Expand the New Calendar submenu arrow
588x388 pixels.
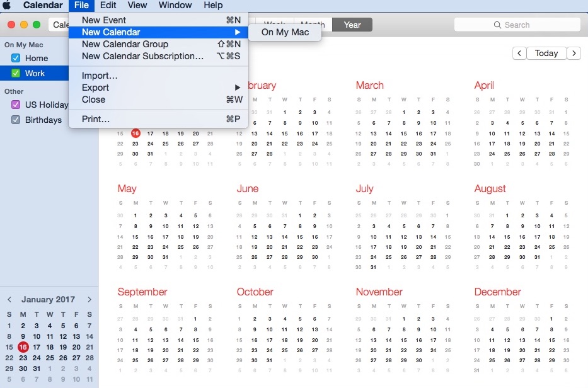(238, 32)
